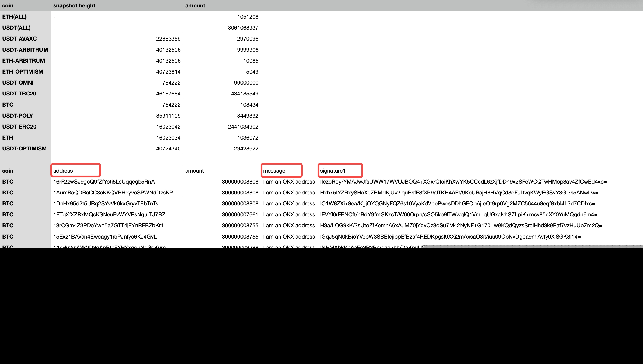Image resolution: width=643 pixels, height=364 pixels.
Task: Click the 'snapshot height' column header
Action: 74,5
